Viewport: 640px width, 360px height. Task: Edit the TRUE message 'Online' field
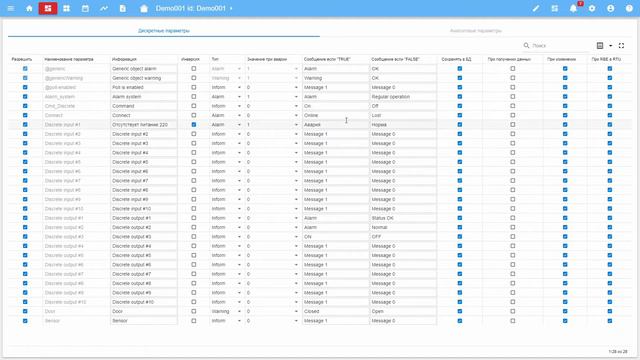pos(336,115)
